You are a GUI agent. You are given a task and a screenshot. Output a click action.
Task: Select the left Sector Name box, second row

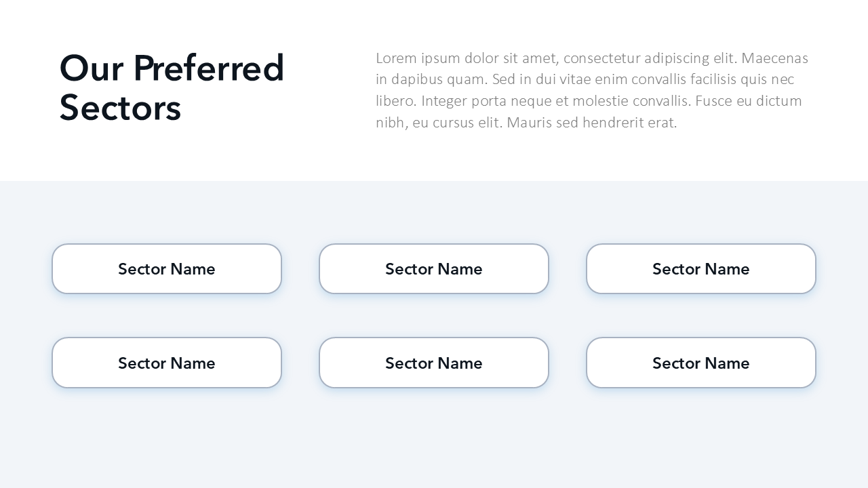click(x=167, y=363)
